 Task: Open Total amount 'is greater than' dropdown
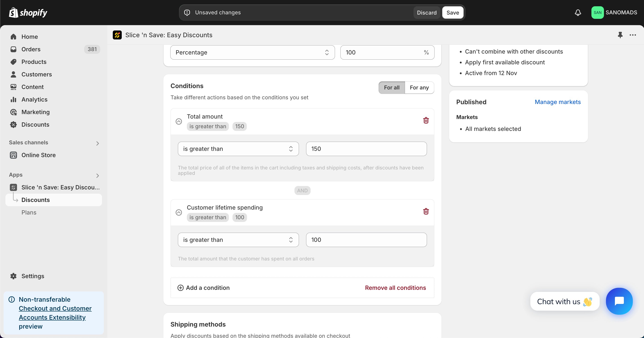(x=238, y=149)
